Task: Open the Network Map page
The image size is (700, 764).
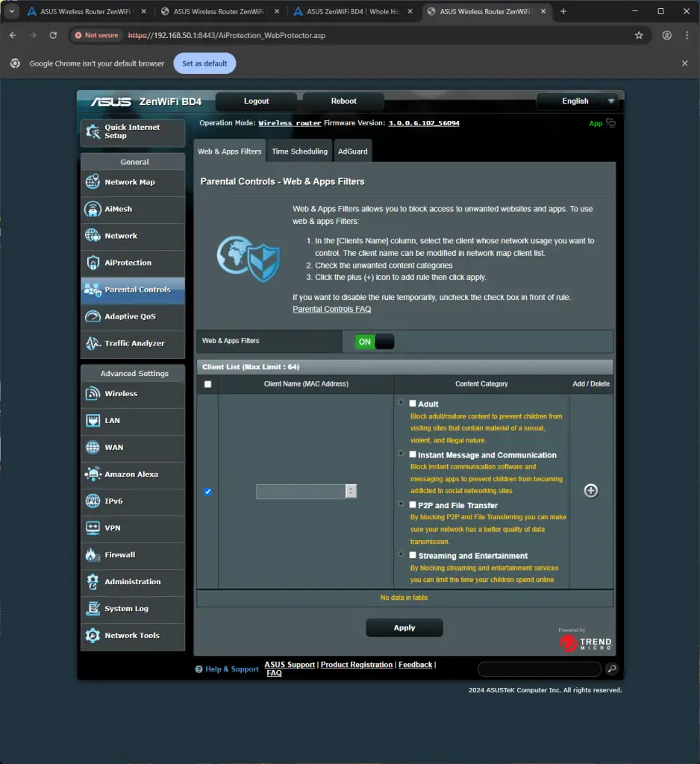Action: coord(133,182)
